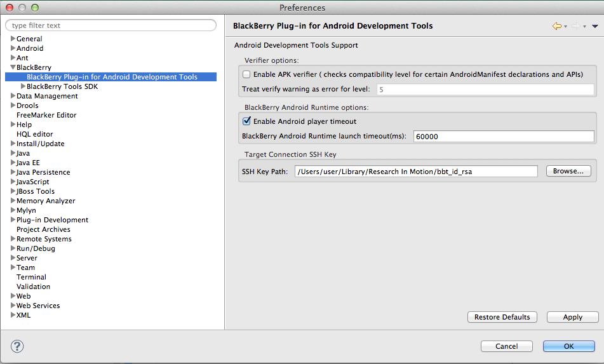Expand the JavaScript tree node
604x364 pixels.
click(x=13, y=182)
